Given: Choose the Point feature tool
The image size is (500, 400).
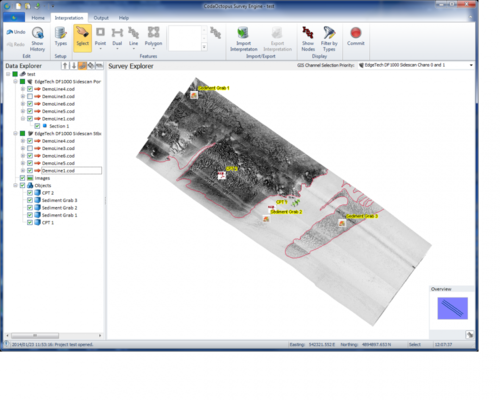Looking at the screenshot, I should click(100, 37).
